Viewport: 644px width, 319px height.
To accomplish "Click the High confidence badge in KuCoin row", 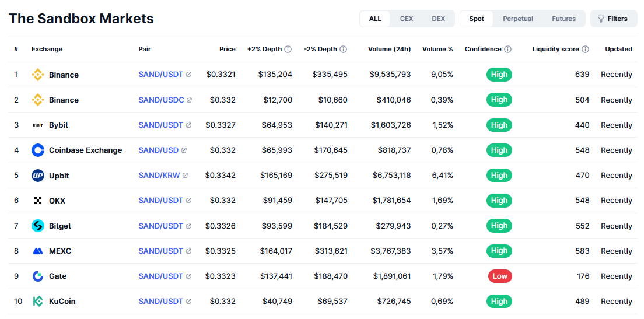I will [x=499, y=302].
